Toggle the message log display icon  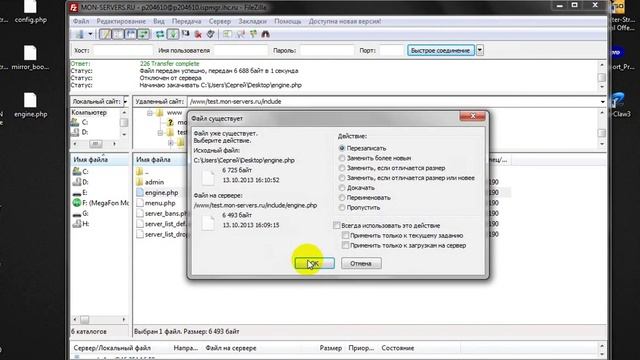point(105,34)
